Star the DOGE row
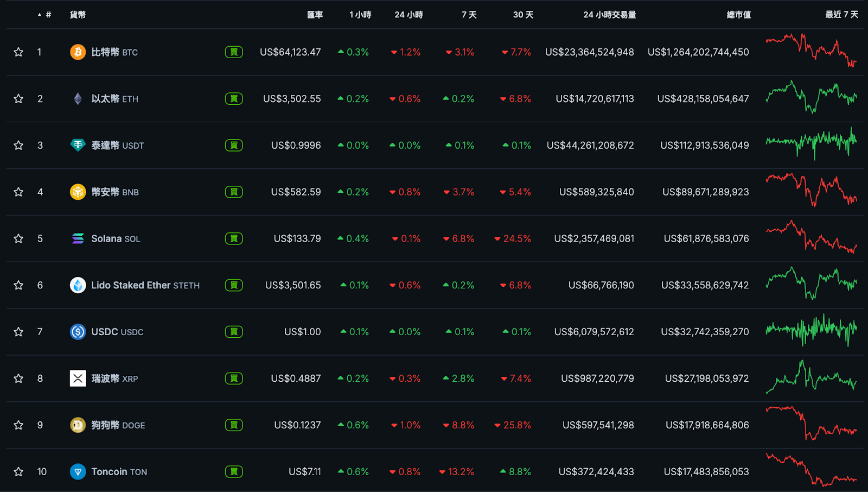The height and width of the screenshot is (492, 868). pyautogui.click(x=18, y=425)
